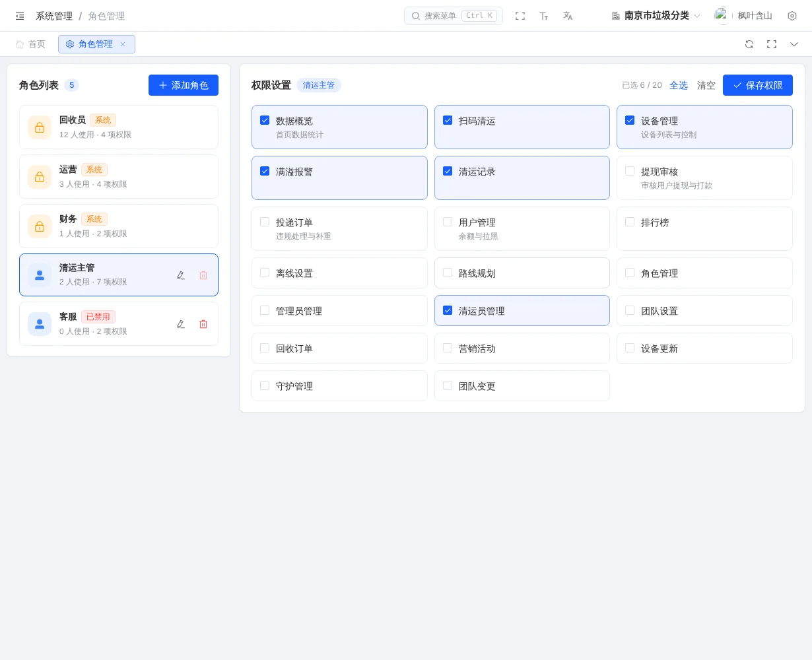Viewport: 812px width, 660px height.
Task: Switch to the 首页 tab
Action: click(30, 44)
